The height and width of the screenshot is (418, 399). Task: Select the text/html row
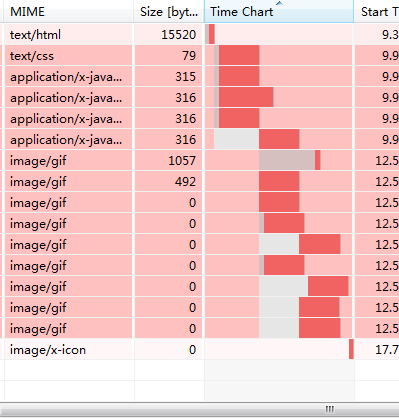(x=202, y=34)
